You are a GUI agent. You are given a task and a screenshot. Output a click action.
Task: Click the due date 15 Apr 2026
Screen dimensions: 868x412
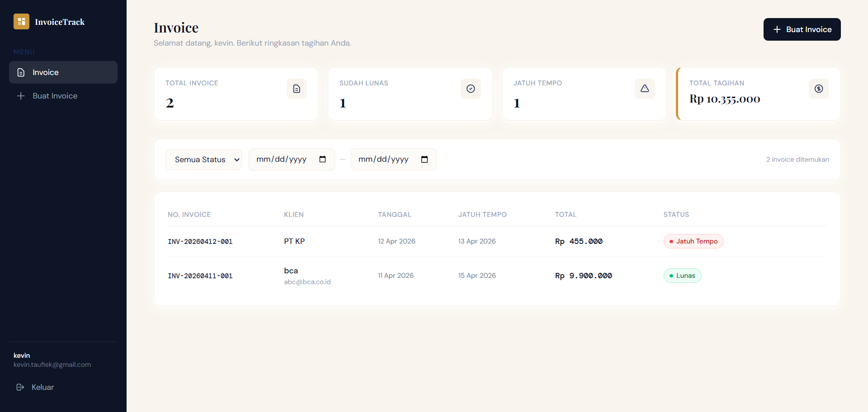[x=477, y=276]
